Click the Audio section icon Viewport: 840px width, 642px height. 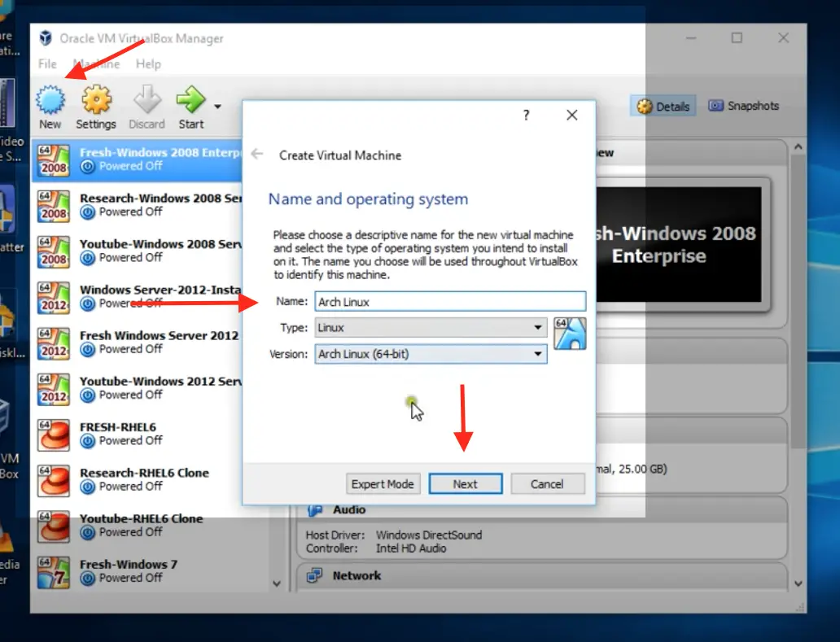click(316, 510)
